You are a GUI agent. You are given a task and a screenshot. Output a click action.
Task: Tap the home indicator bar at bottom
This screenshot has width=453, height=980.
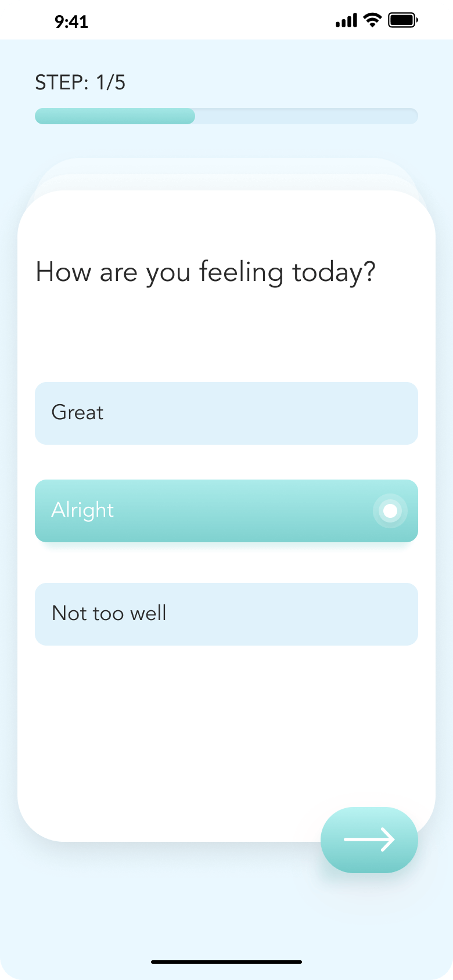coord(227,962)
